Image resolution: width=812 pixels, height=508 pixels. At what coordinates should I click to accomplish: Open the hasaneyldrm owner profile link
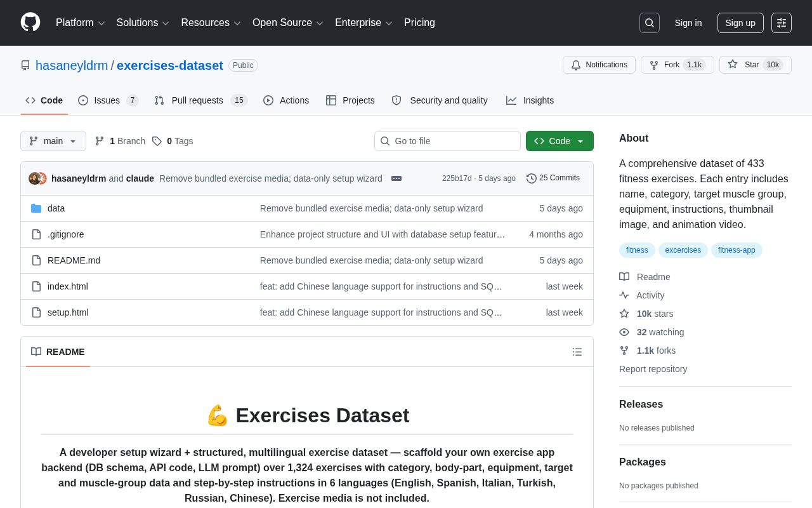tap(72, 65)
